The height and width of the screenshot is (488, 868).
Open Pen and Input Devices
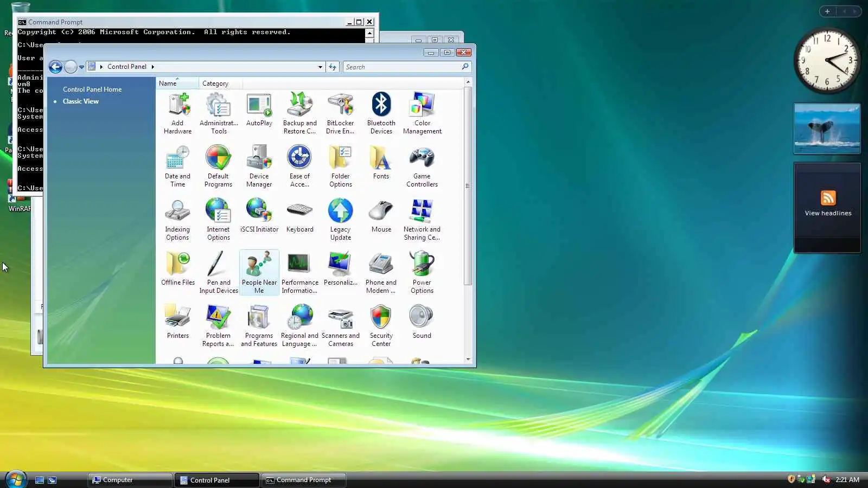pos(219,273)
